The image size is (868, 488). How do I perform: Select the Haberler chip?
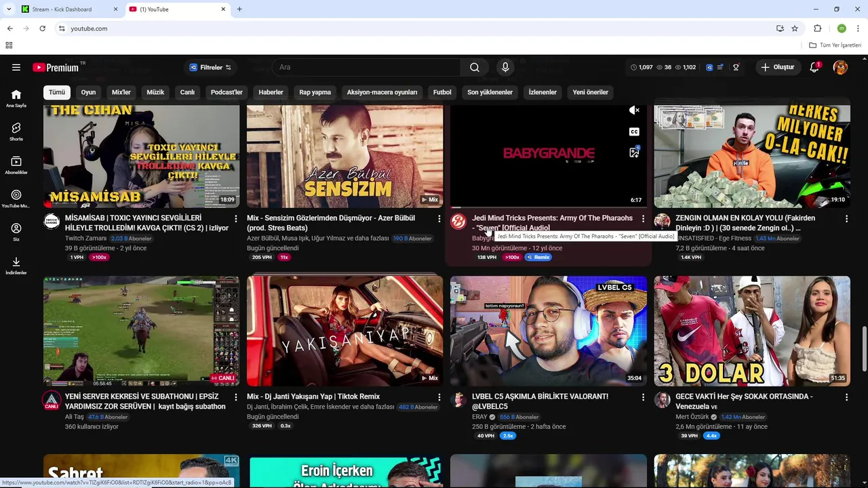271,92
